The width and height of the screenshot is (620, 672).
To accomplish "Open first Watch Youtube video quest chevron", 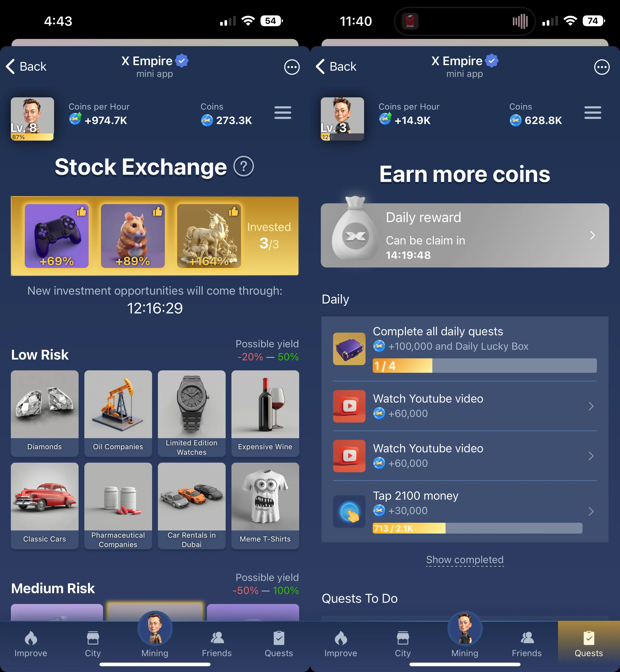I will tap(591, 406).
